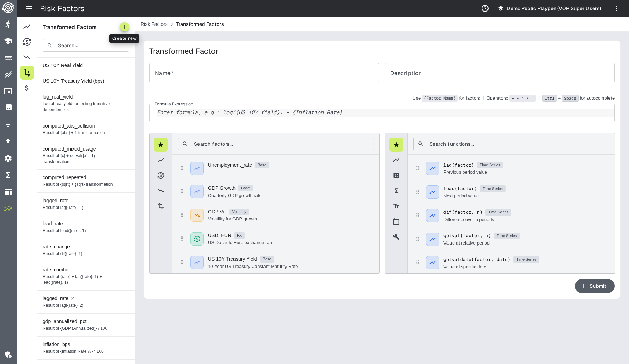Click the Name input field
This screenshot has width=629, height=364.
point(264,73)
